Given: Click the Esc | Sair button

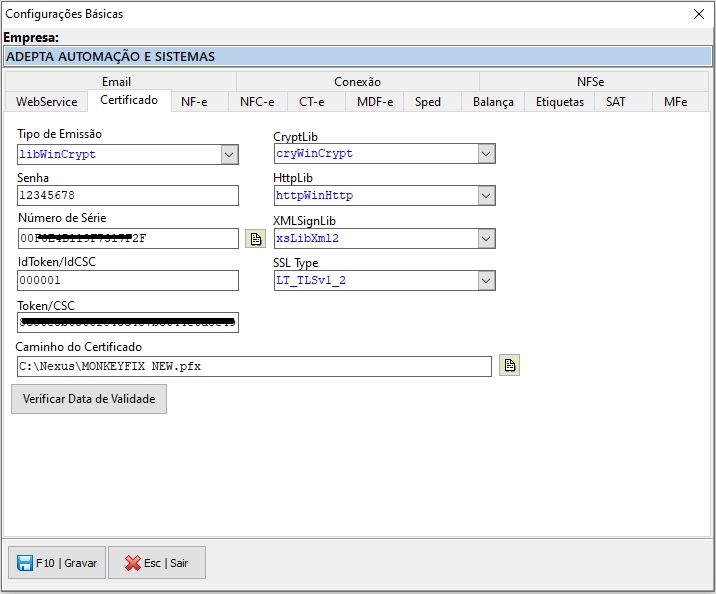Looking at the screenshot, I should click(x=157, y=563).
